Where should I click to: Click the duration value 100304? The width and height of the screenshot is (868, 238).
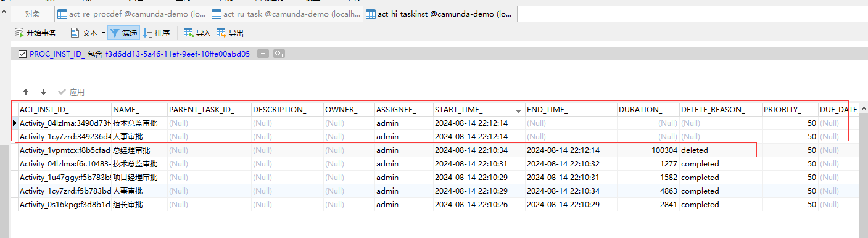(648, 150)
